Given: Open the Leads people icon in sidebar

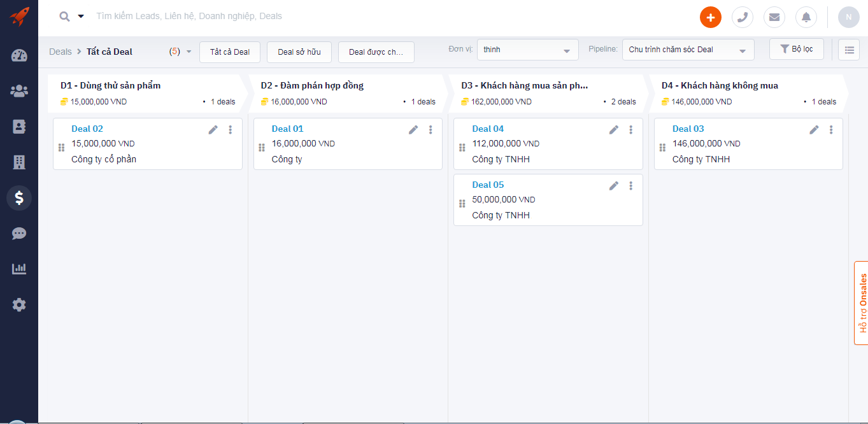Looking at the screenshot, I should click(x=19, y=91).
